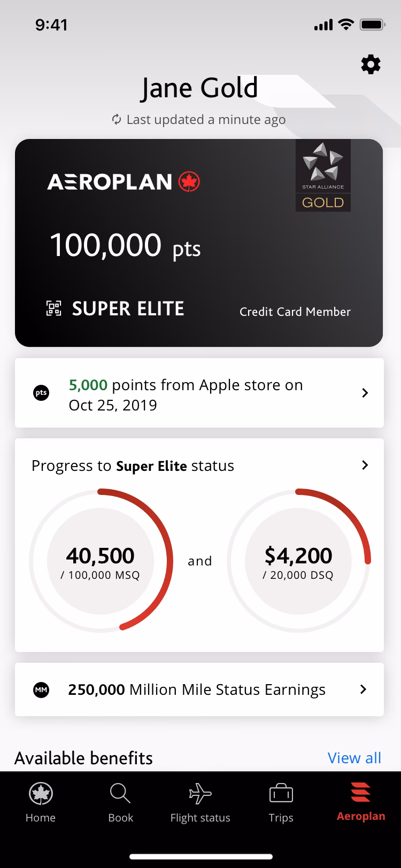This screenshot has height=868, width=401.
Task: Tap the 100,000 pts balance
Action: pyautogui.click(x=125, y=246)
